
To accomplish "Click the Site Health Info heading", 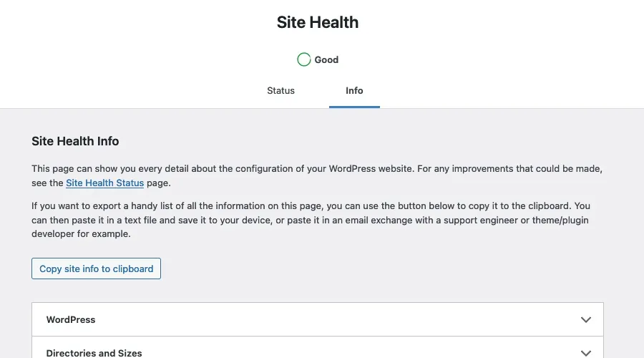I will 75,141.
